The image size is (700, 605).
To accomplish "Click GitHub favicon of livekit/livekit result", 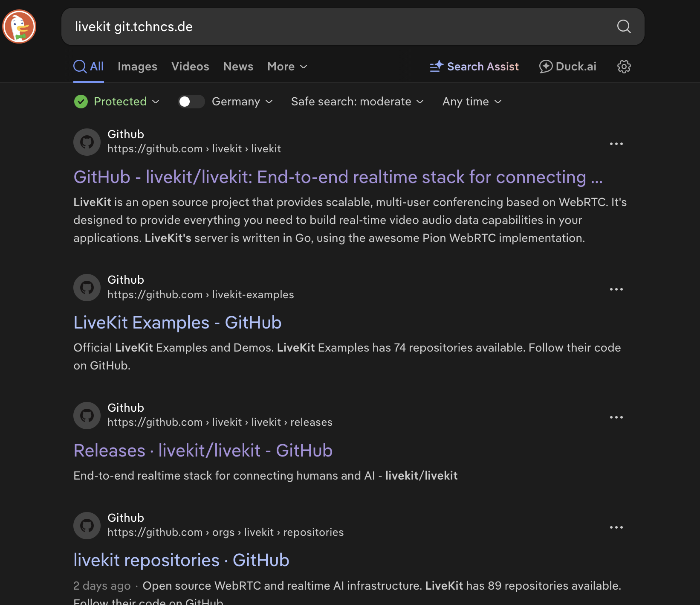I will pyautogui.click(x=87, y=142).
